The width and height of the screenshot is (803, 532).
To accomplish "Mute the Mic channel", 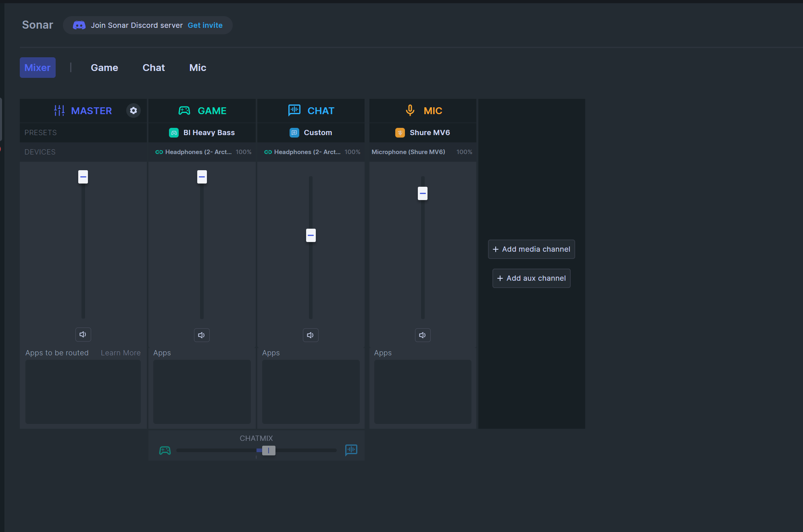I will (x=423, y=335).
